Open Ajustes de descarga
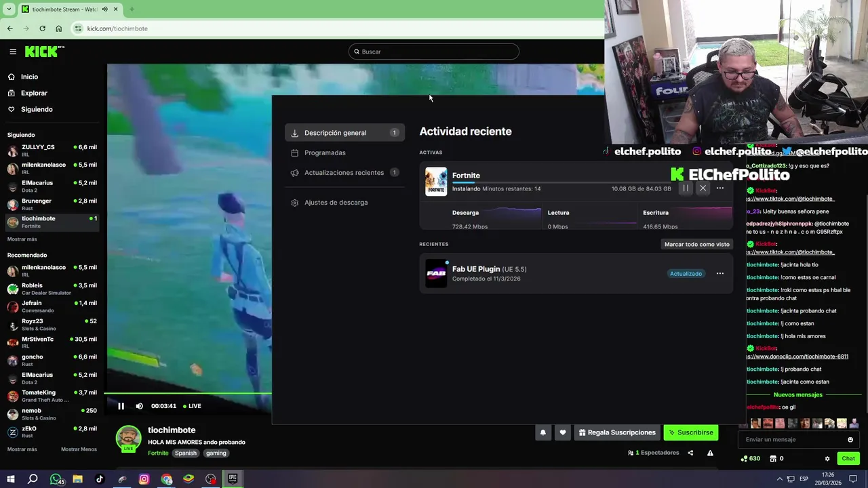The height and width of the screenshot is (488, 868). (x=344, y=202)
